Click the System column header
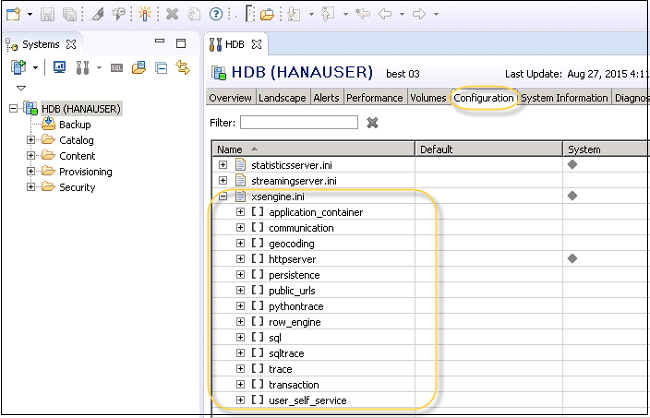The width and height of the screenshot is (650, 418). tap(606, 149)
